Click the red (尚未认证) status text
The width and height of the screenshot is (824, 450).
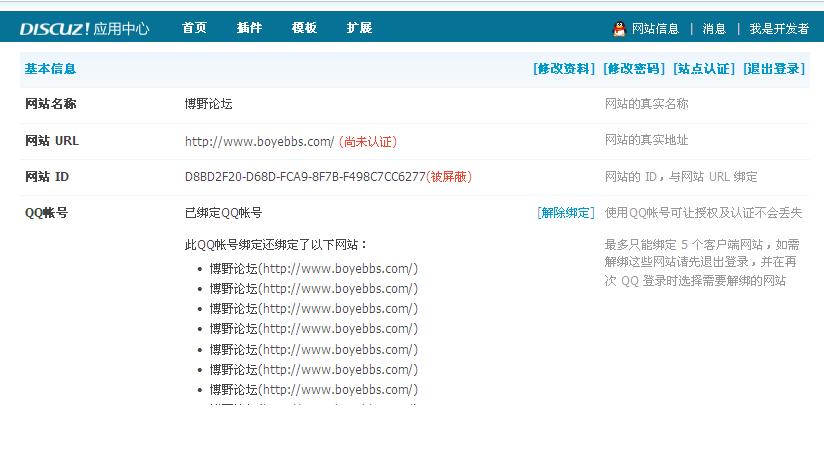(x=368, y=142)
